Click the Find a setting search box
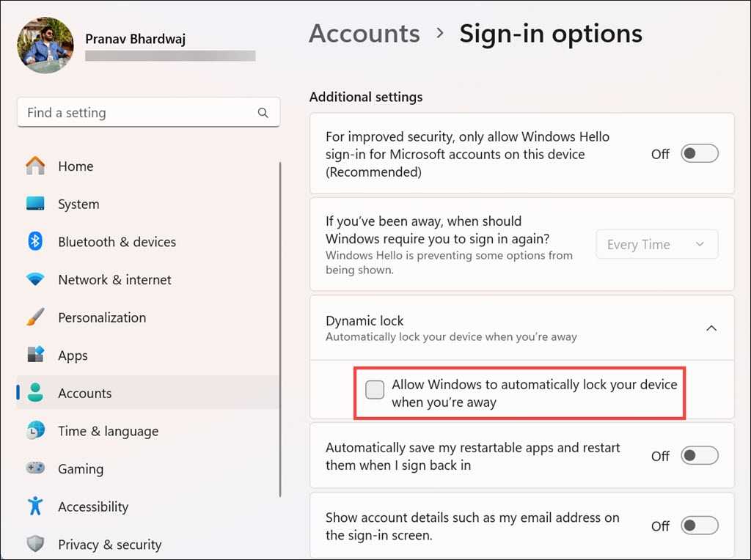The height and width of the screenshot is (560, 751). [148, 112]
